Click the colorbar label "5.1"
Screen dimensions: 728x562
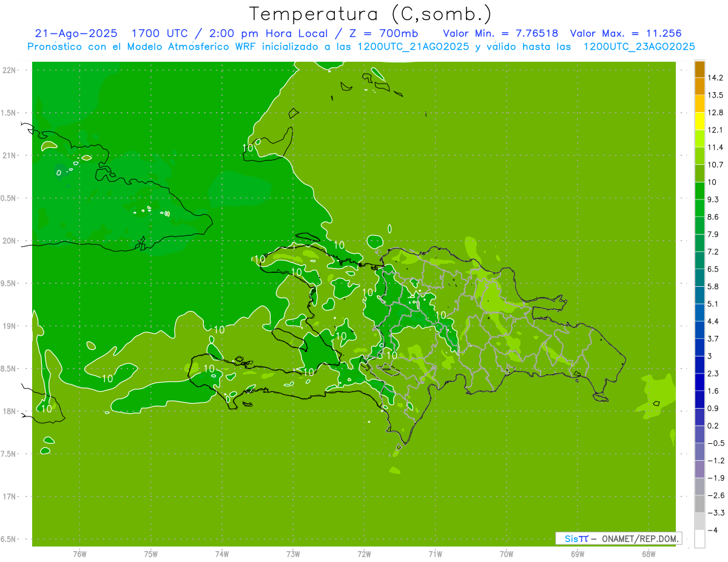713,304
